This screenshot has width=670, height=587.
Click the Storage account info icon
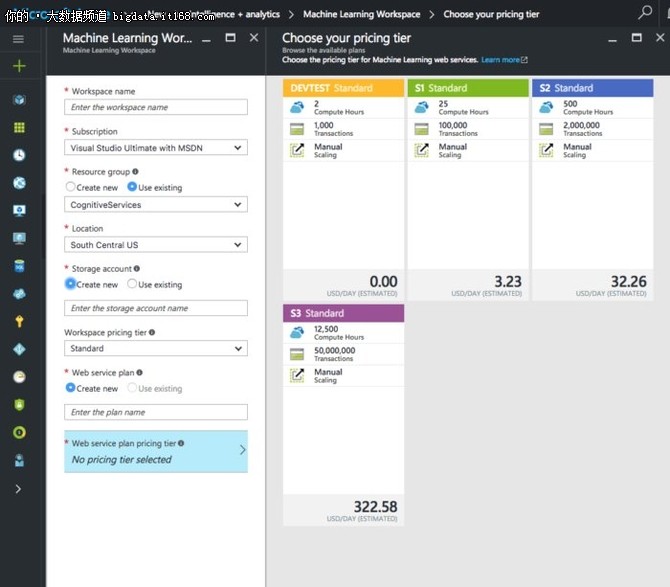point(136,268)
